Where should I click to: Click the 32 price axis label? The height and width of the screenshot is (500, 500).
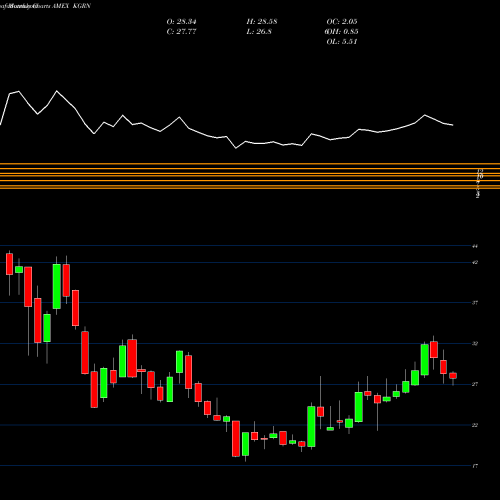(x=475, y=343)
